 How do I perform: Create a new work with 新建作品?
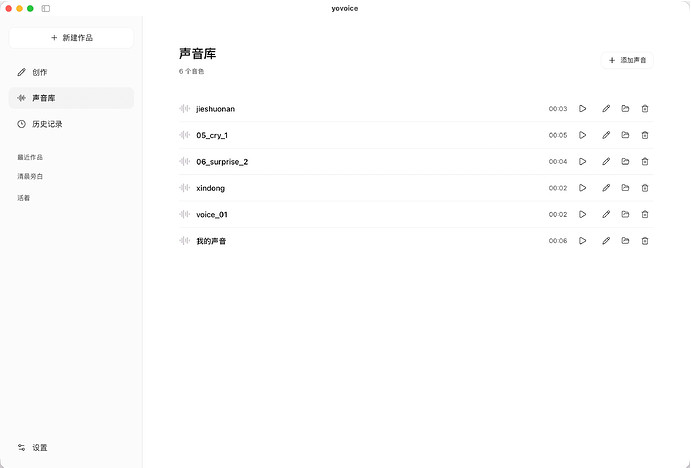71,38
